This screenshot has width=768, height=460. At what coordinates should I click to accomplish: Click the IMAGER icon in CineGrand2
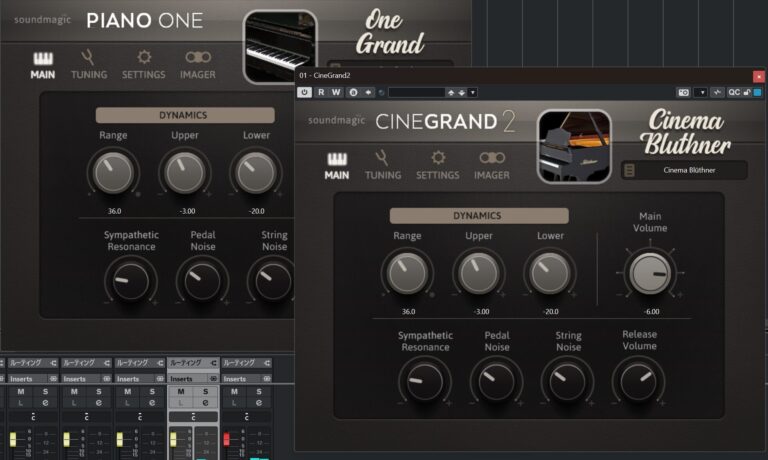pos(492,157)
